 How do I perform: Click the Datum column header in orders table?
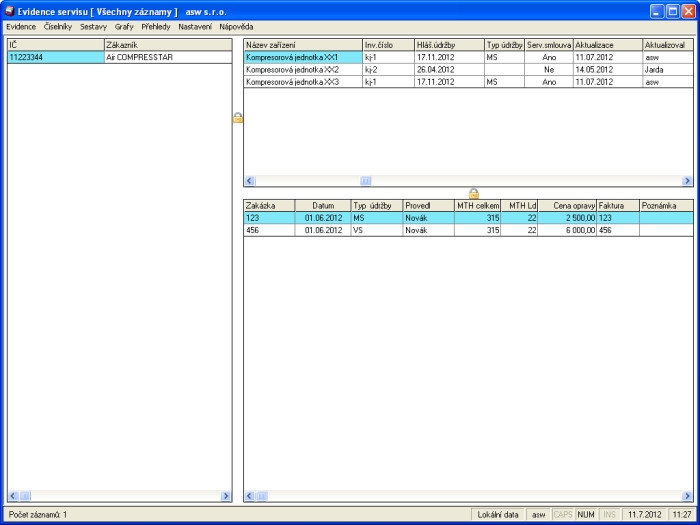[x=323, y=206]
